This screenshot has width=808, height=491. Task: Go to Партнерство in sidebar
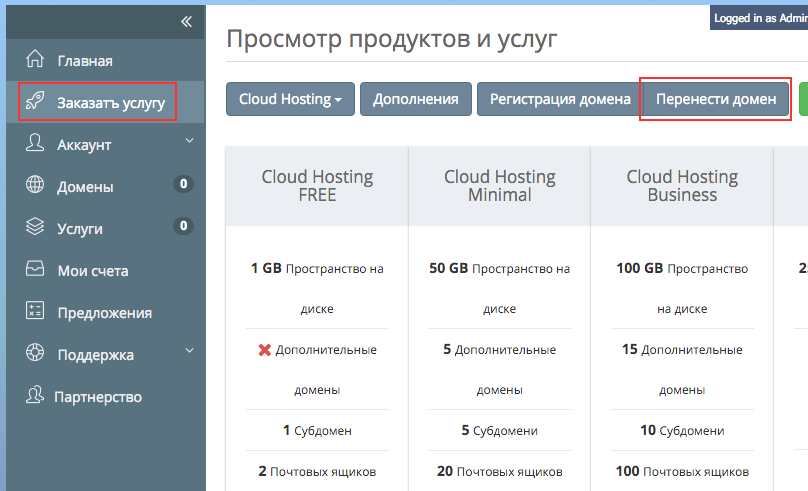(x=99, y=396)
